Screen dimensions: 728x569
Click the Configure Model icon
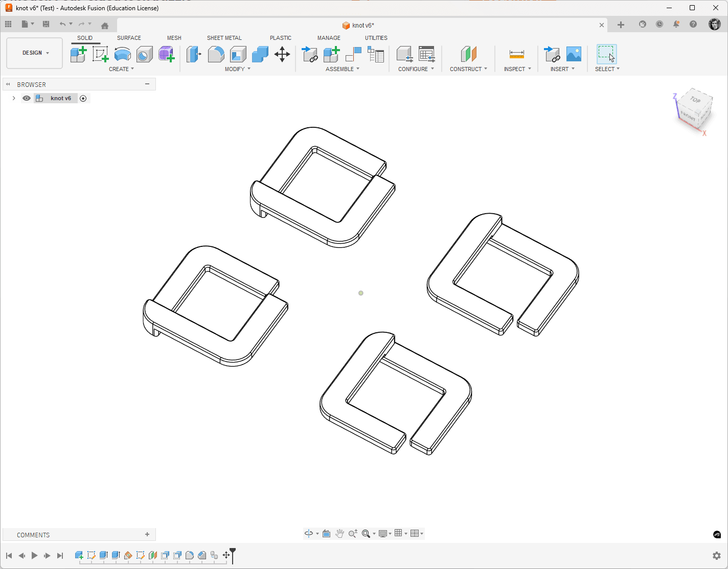click(x=405, y=54)
